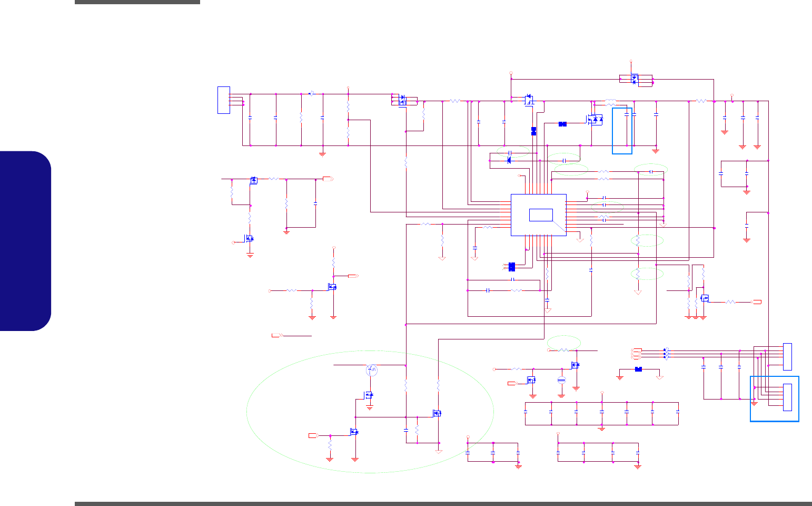This screenshot has height=506, width=812.
Task: Select the stacked jumper pair below the IC
Action: click(x=511, y=267)
